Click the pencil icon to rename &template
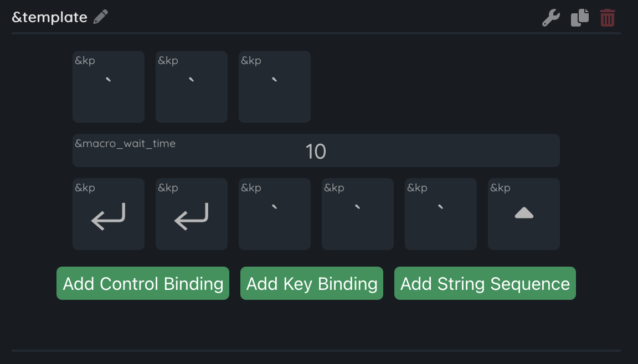This screenshot has height=364, width=638. coord(100,17)
